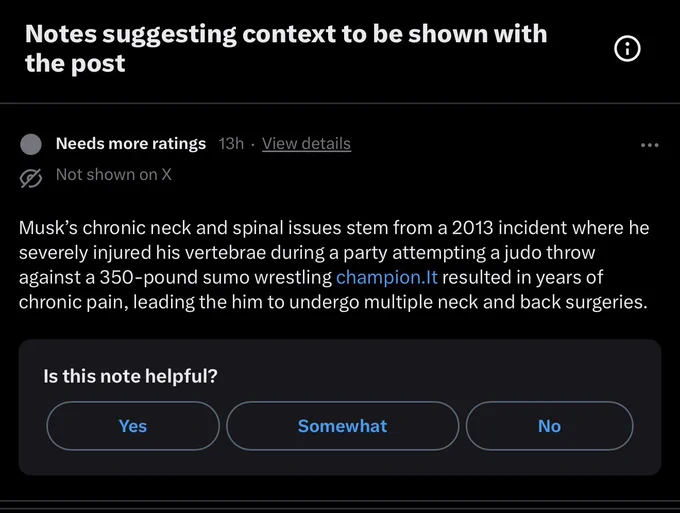Rate the note helpful with Yes
680x513 pixels.
point(133,426)
